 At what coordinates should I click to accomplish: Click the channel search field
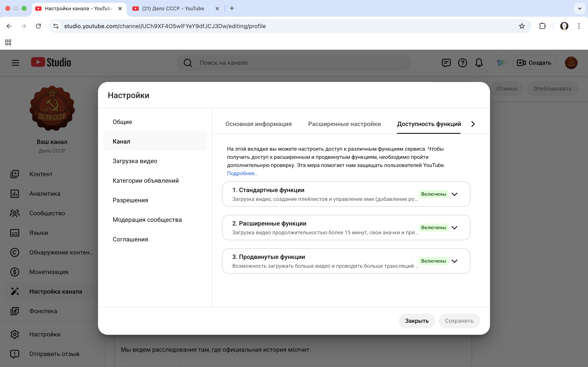(294, 63)
